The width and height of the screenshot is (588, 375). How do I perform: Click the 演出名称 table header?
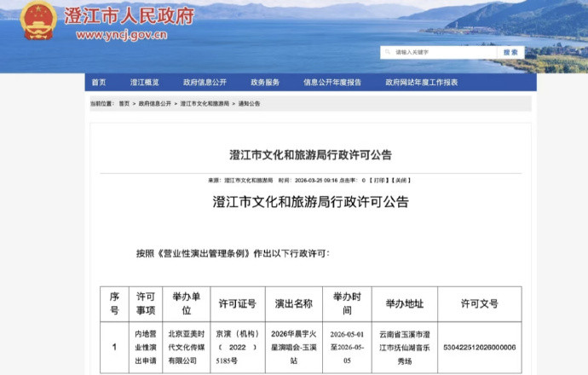pyautogui.click(x=294, y=303)
